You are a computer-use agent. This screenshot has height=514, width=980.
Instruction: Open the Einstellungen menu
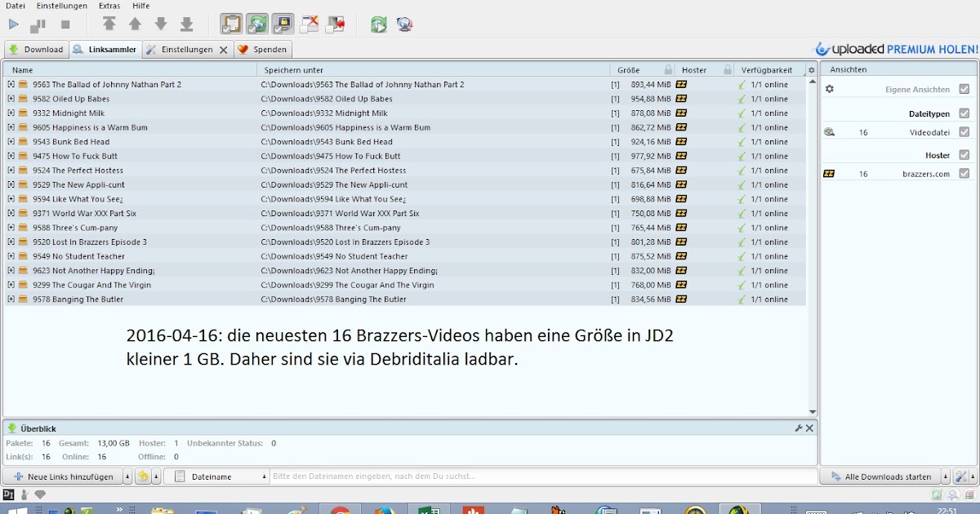[x=62, y=6]
